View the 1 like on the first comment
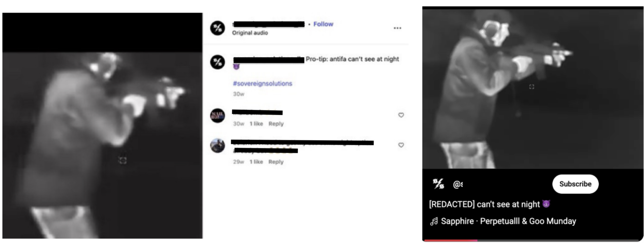Screen dimensions: 644x247 click(x=256, y=124)
